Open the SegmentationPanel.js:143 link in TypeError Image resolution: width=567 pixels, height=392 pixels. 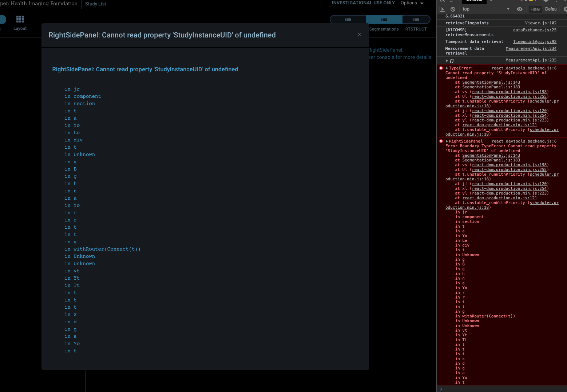point(491,82)
